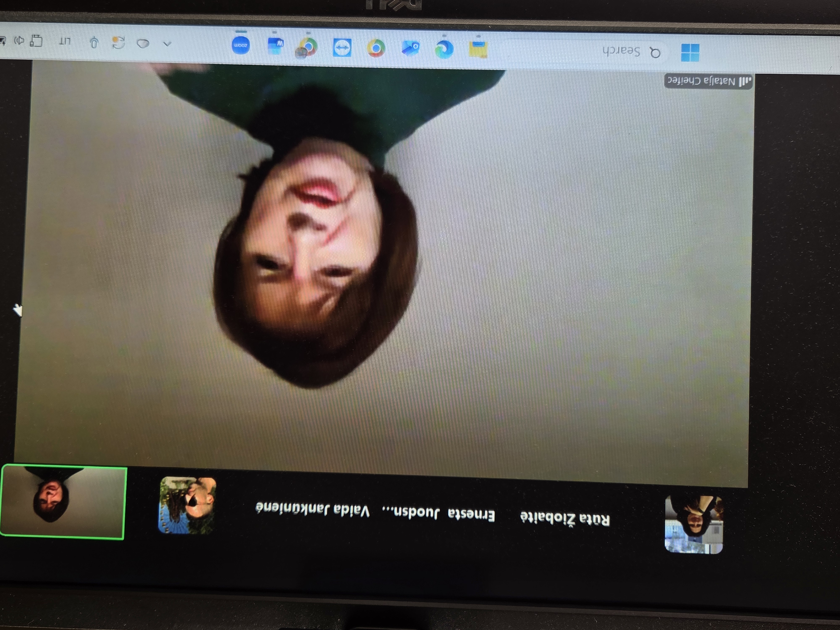Click Vaida Jankūnienė participant name
This screenshot has width=840, height=630.
click(x=312, y=510)
